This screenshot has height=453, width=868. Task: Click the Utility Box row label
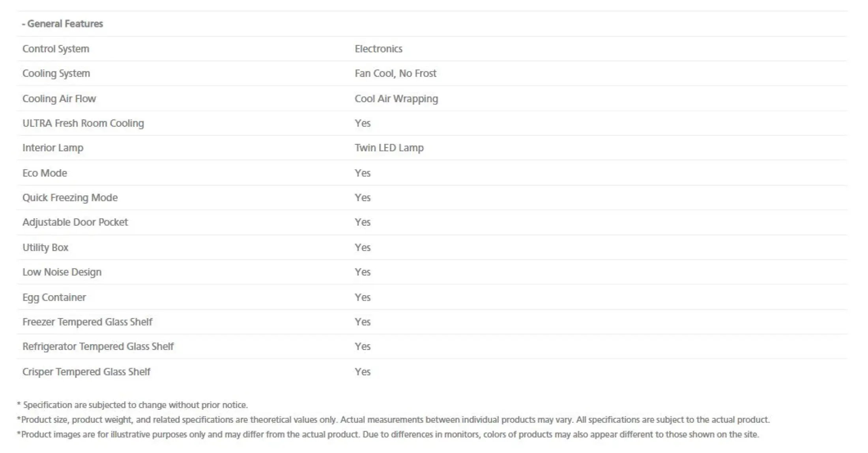point(45,247)
